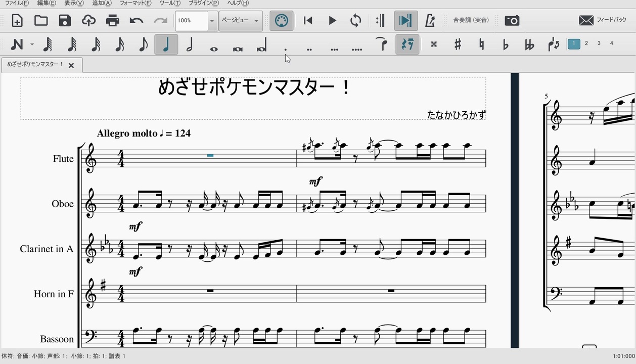This screenshot has width=636, height=364.
Task: Start score playback
Action: 332,21
